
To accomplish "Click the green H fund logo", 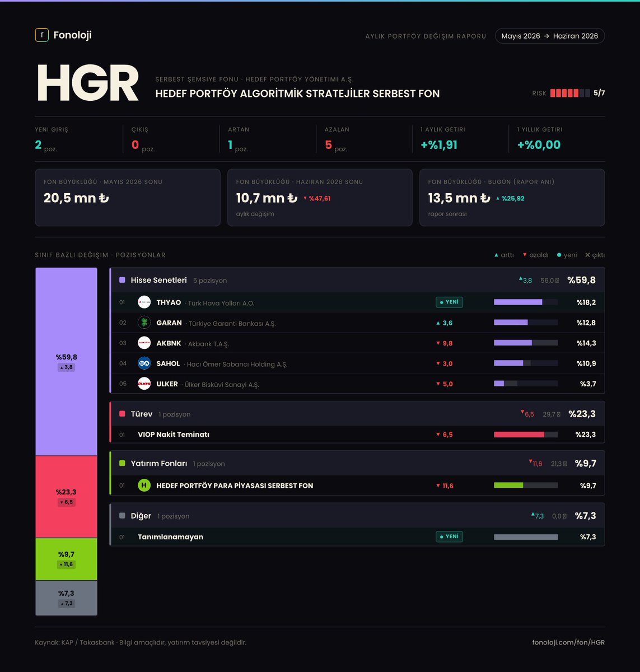I will coord(144,486).
